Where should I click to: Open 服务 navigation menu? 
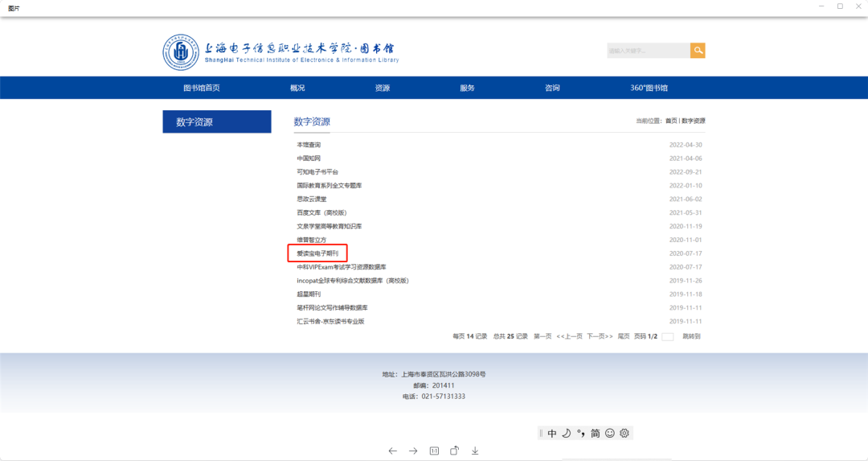[x=467, y=88]
